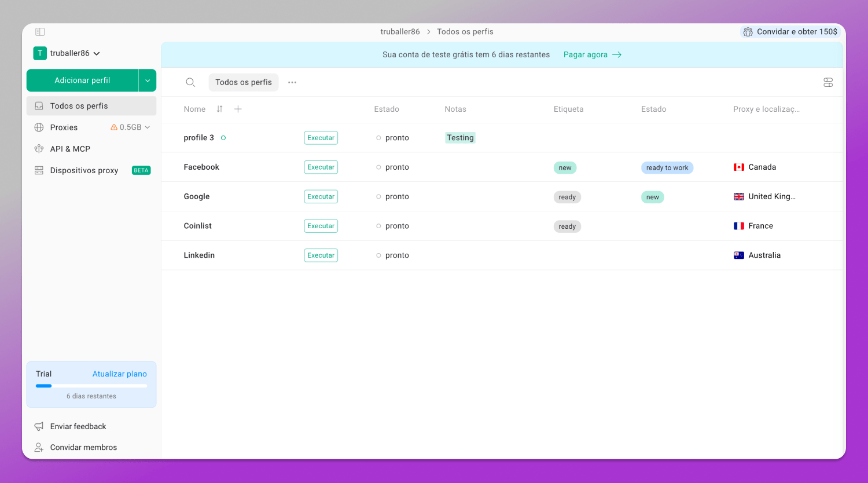This screenshot has height=483, width=868.
Task: Expand the truballer86 account dropdown
Action: 97,53
